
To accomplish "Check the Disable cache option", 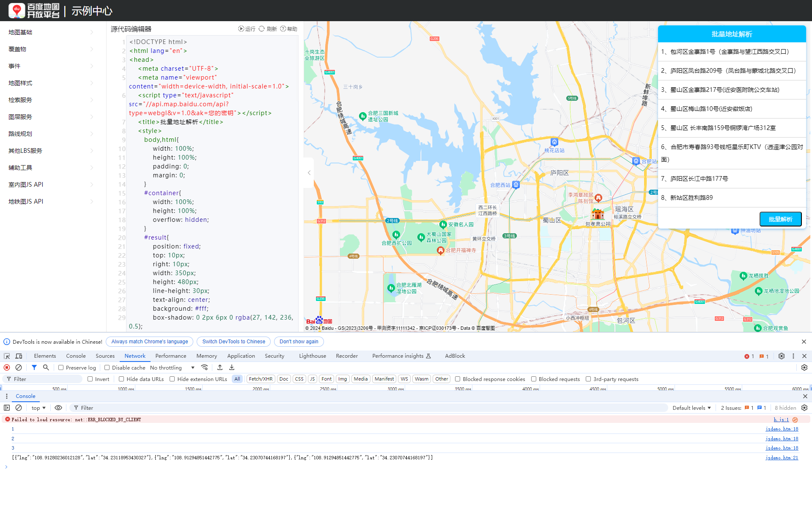I will click(x=107, y=367).
